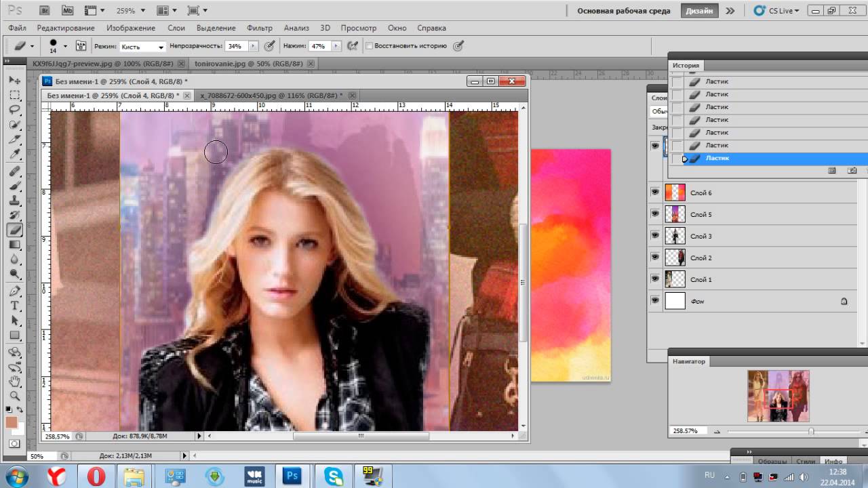Swap foreground and background colors
This screenshot has width=868, height=488.
coord(20,409)
